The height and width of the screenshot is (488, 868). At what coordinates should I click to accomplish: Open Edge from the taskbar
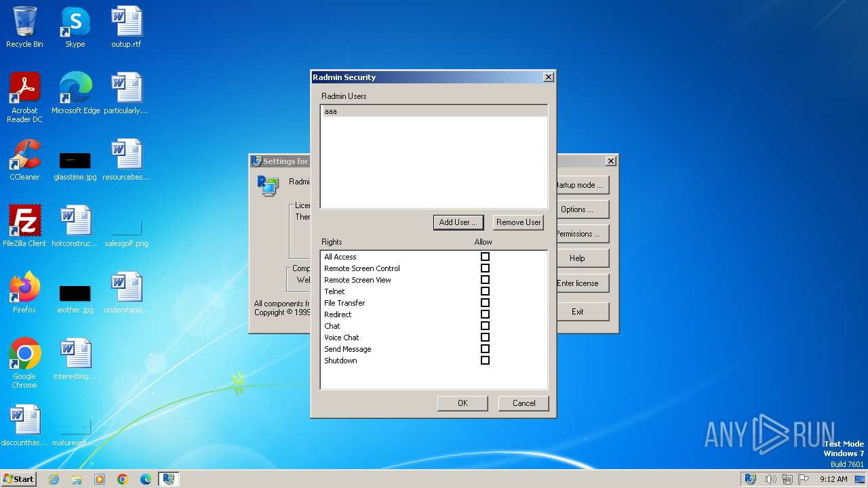click(146, 479)
